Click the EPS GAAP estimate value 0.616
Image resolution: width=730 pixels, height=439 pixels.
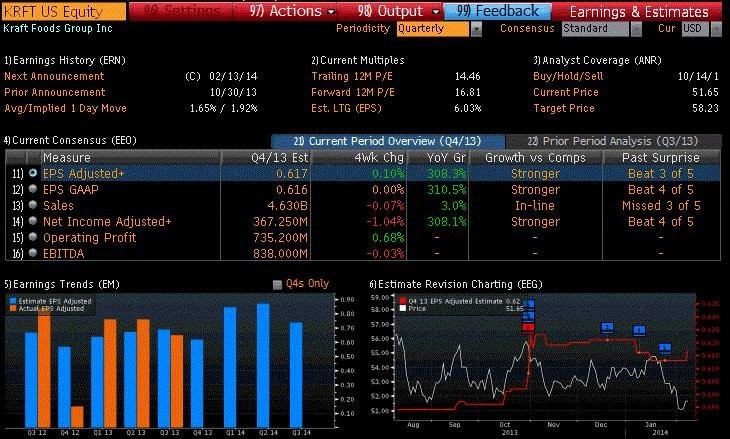click(x=291, y=189)
